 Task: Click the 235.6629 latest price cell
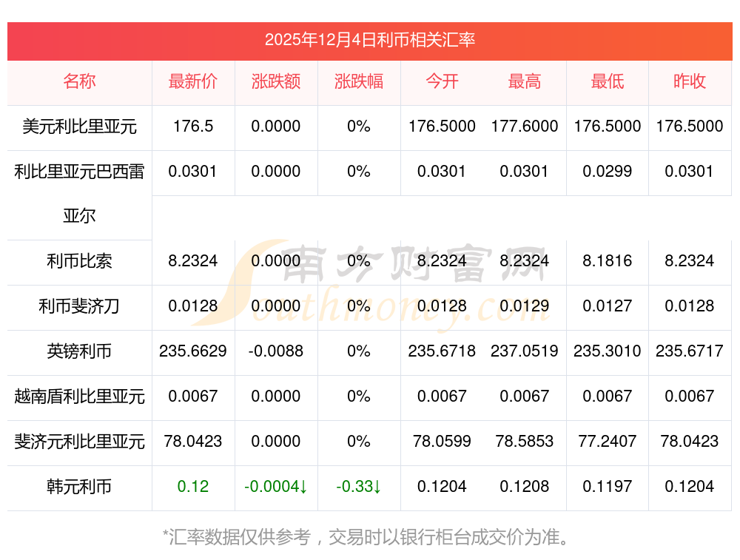193,351
